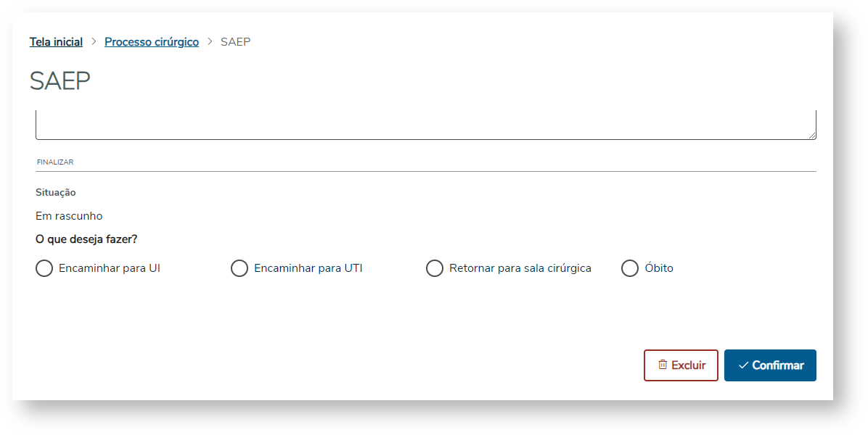The height and width of the screenshot is (435, 868).
Task: Click the trash icon in the Excluir button
Action: pyautogui.click(x=662, y=365)
